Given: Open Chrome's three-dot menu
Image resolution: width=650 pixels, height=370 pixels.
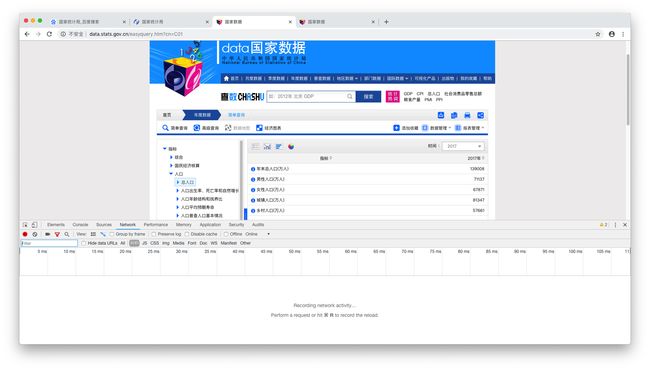Looking at the screenshot, I should [x=623, y=34].
